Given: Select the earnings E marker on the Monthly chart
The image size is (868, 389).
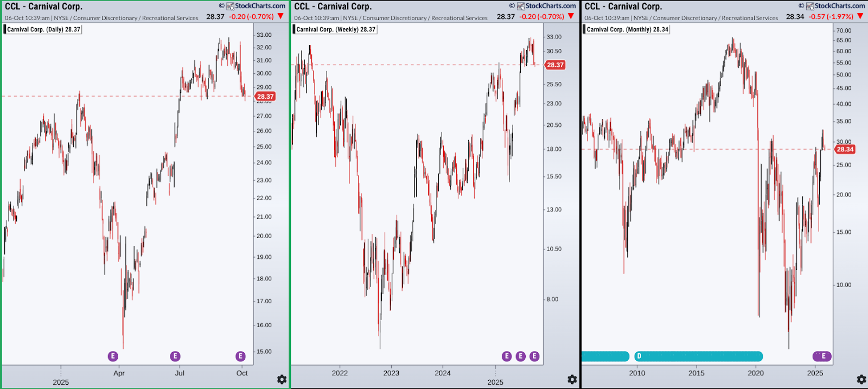Looking at the screenshot, I should coord(823,356).
